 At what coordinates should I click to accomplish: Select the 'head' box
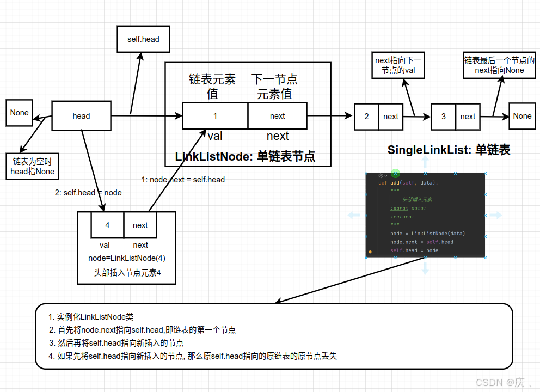[x=81, y=116]
